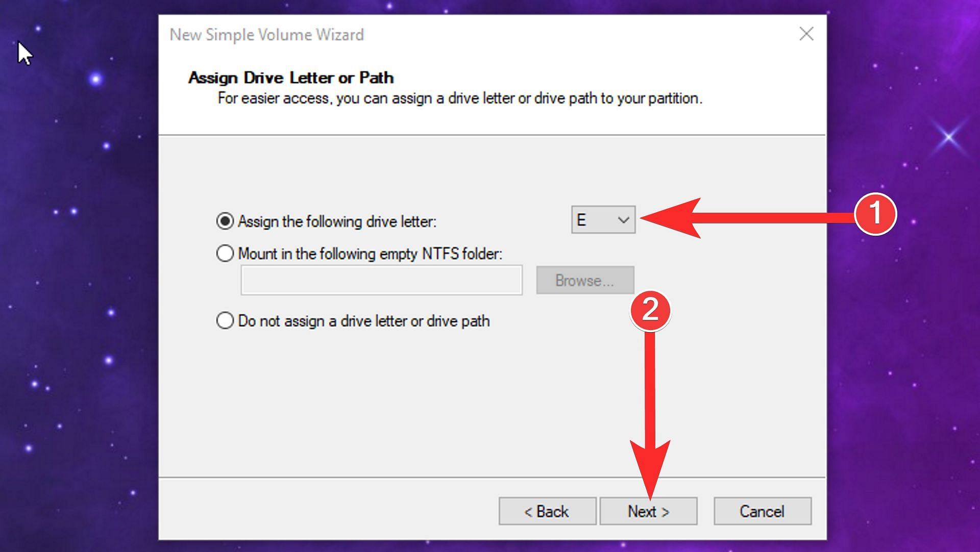980x552 pixels.
Task: Click the red circle marked number 2
Action: click(x=650, y=310)
